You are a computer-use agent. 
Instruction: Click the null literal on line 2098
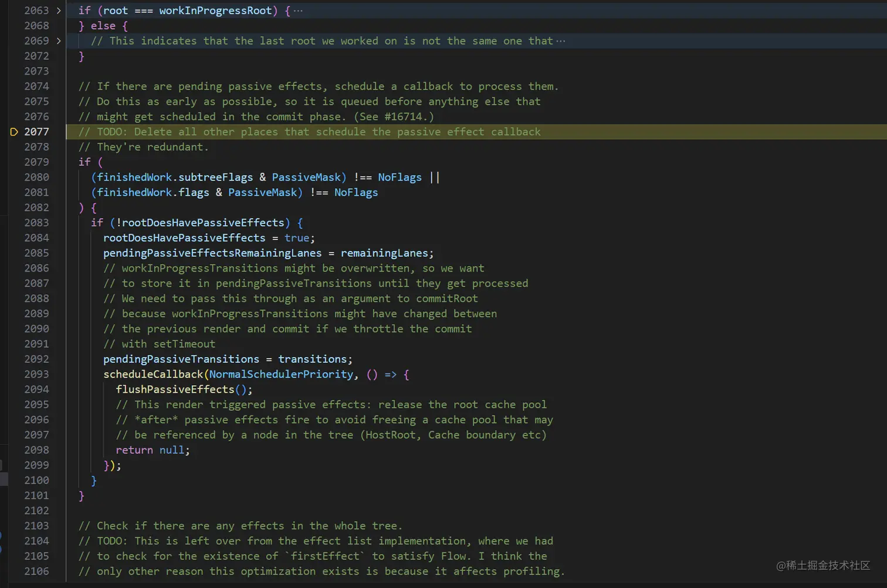pos(172,450)
